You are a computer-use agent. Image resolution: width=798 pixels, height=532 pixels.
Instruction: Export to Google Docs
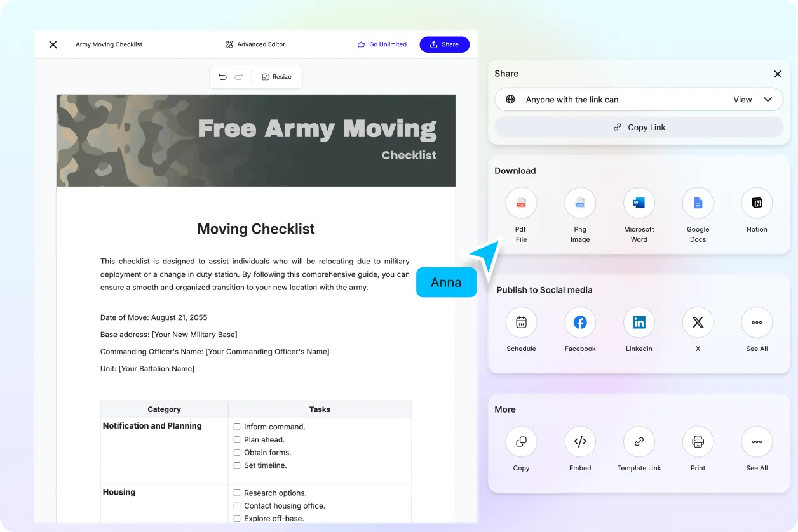pyautogui.click(x=698, y=203)
